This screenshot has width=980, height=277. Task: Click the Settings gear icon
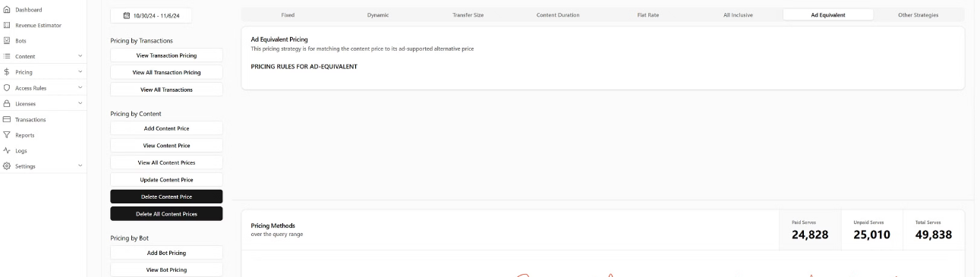pyautogui.click(x=7, y=166)
